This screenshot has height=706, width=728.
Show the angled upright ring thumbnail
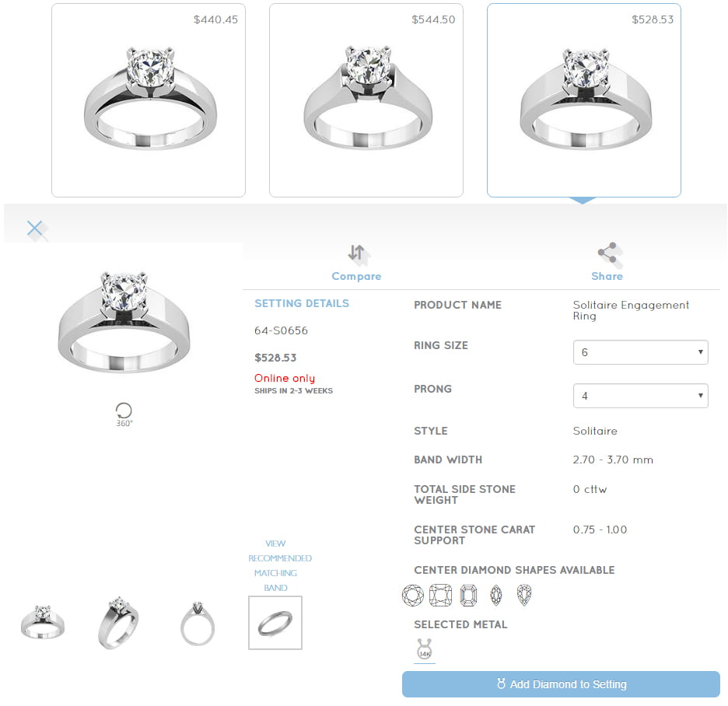118,623
